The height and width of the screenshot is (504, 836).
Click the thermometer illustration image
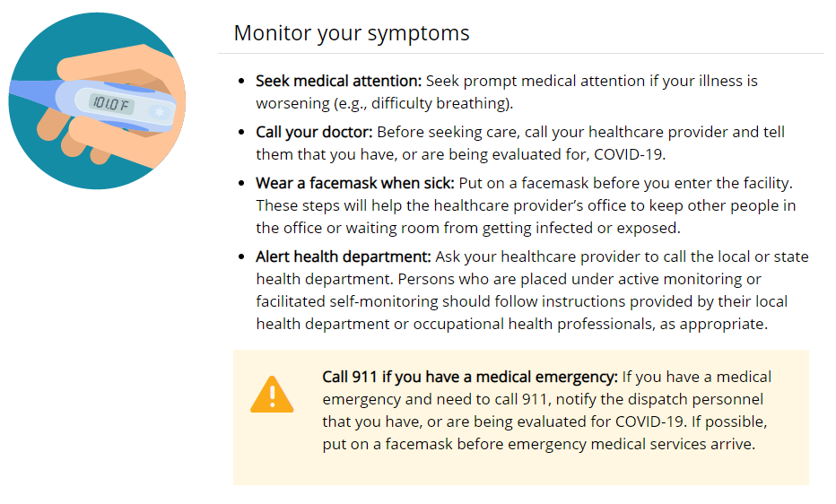pos(97,100)
